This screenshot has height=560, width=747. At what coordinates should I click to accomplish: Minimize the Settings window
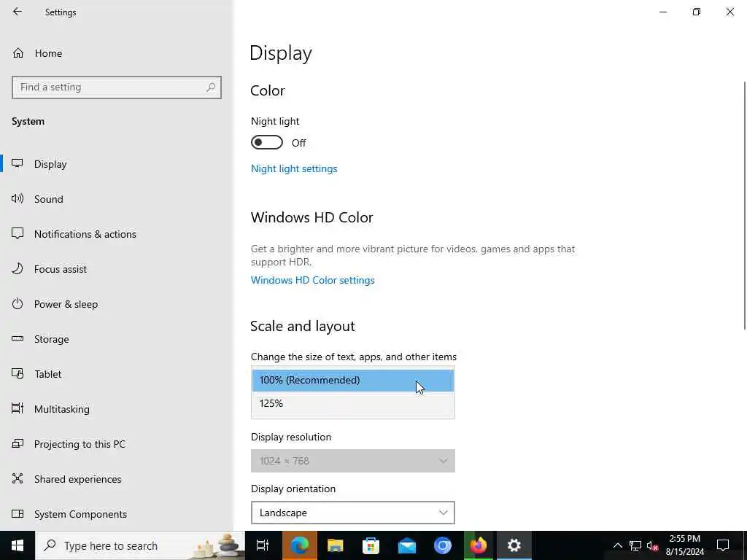point(663,12)
